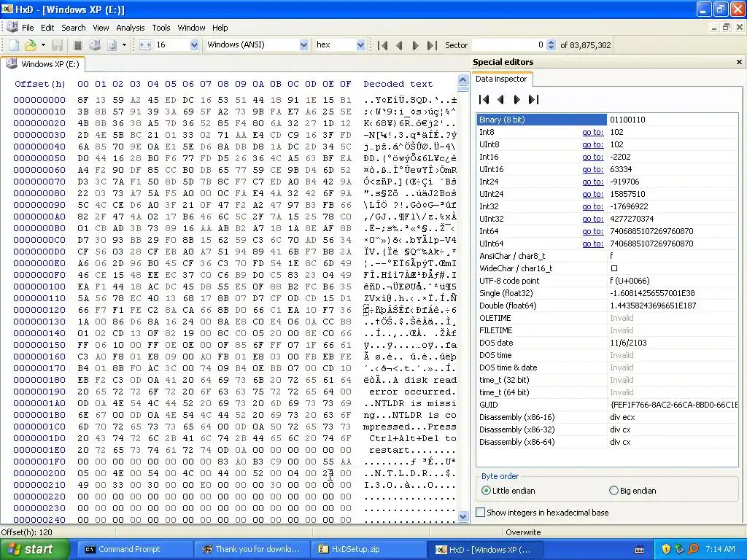
Task: Decrease the sector number with the down spinner
Action: coord(551,48)
